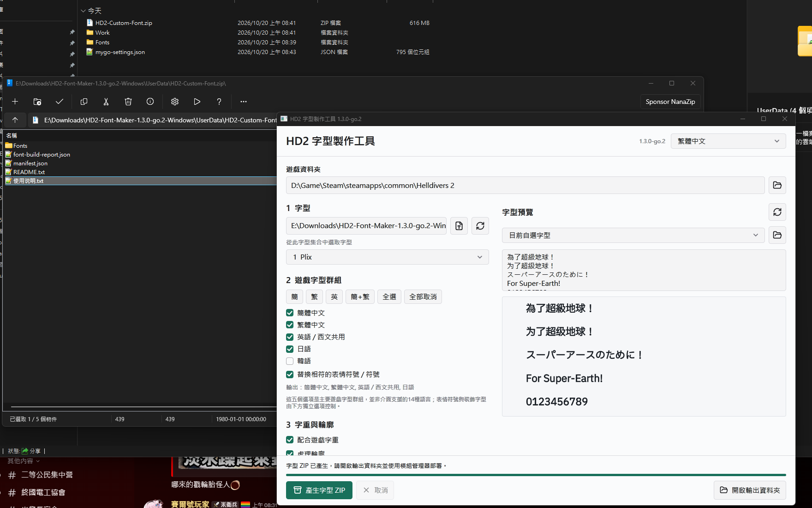Screen dimensions: 812x508
Task: Click the 全部取消 button
Action: click(x=423, y=296)
